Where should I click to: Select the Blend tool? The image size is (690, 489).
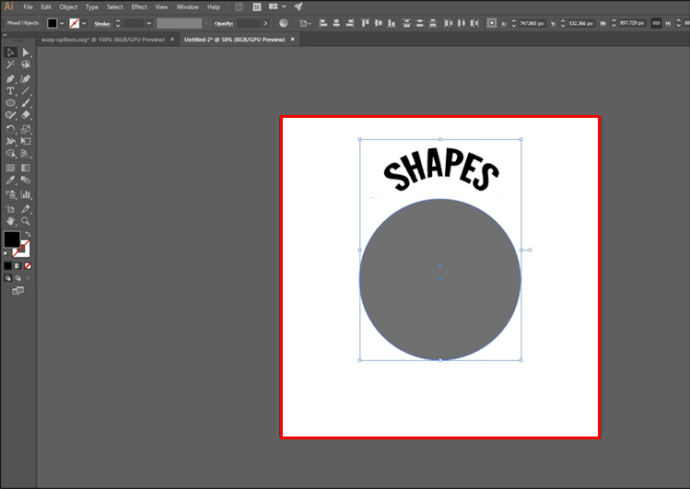point(26,180)
